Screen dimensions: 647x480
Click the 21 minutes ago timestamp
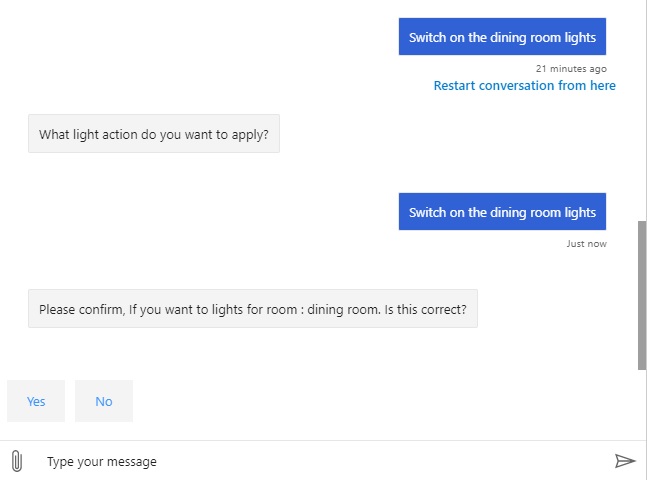(x=571, y=69)
